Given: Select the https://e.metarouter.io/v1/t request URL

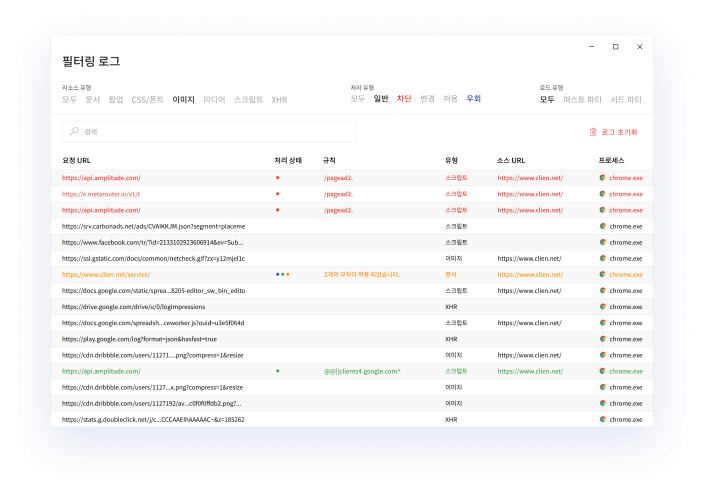Looking at the screenshot, I should (x=101, y=194).
